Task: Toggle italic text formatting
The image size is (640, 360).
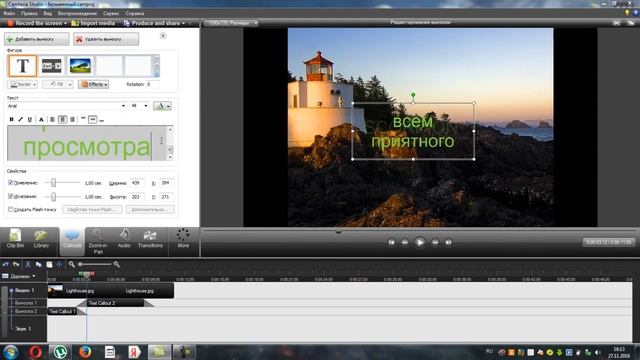Action: [x=20, y=119]
